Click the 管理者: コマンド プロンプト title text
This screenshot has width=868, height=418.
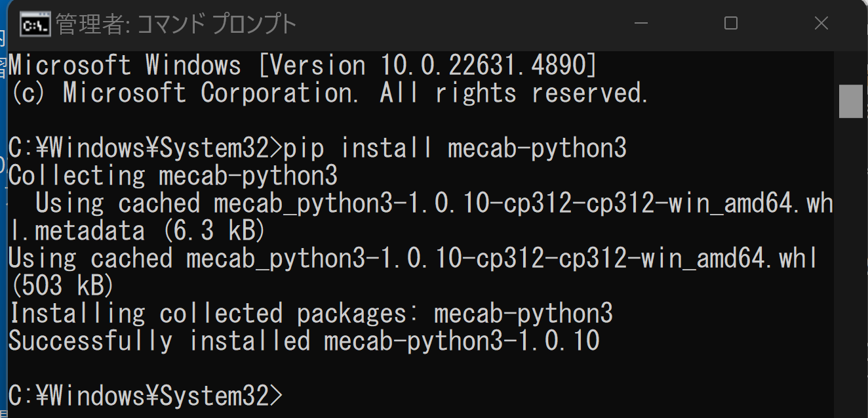point(176,25)
